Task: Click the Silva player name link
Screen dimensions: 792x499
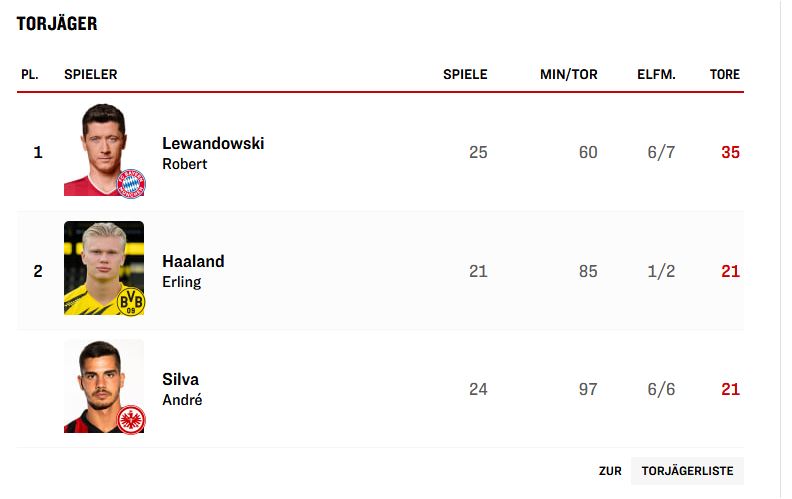Action: [180, 379]
